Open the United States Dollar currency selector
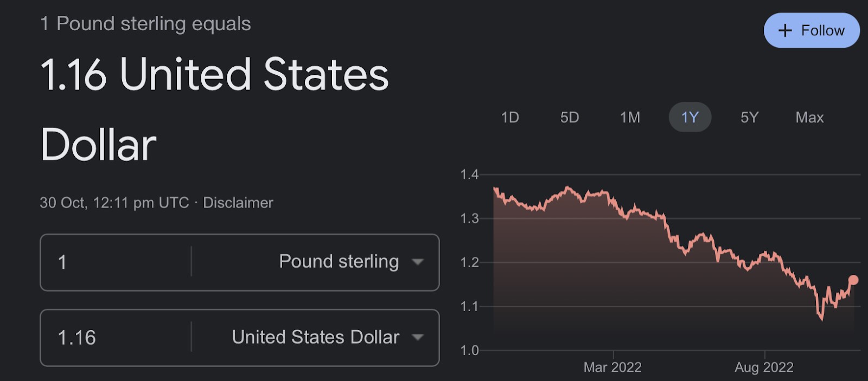 [315, 337]
